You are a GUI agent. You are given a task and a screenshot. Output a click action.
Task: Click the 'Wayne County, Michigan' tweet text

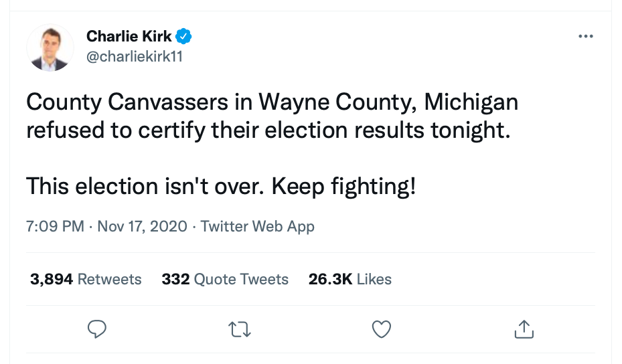point(388,102)
